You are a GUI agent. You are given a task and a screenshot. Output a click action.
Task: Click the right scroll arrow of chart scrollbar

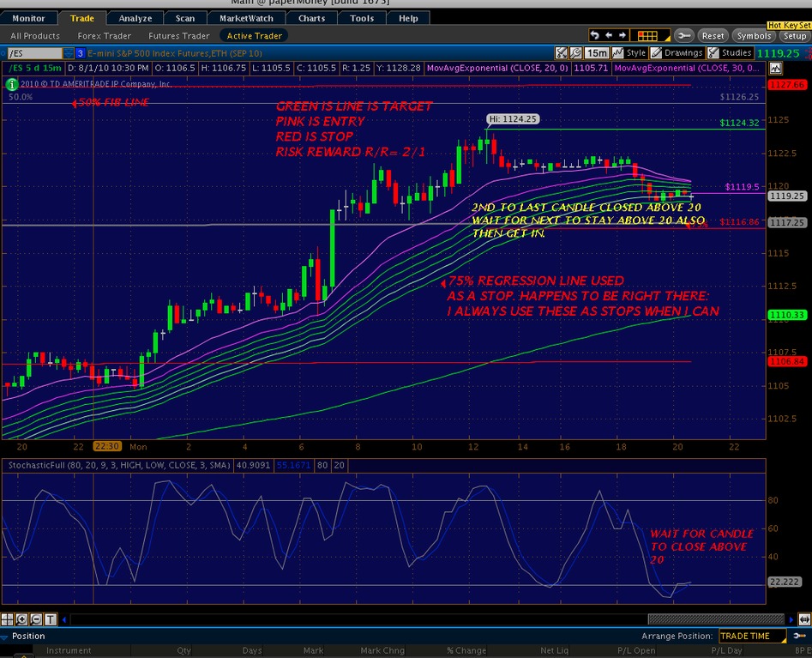click(791, 619)
